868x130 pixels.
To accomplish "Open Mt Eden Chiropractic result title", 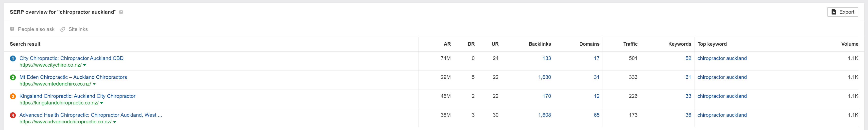I will click(x=73, y=77).
